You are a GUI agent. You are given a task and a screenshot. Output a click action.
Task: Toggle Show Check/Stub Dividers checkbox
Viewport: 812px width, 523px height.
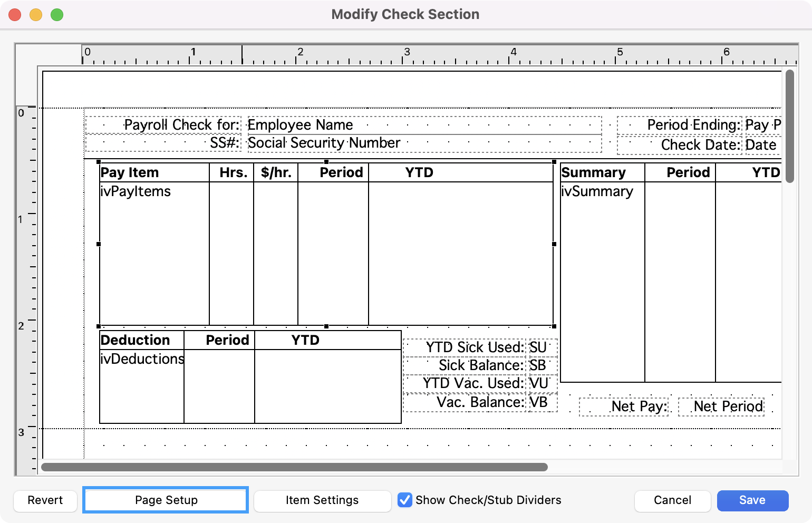405,500
